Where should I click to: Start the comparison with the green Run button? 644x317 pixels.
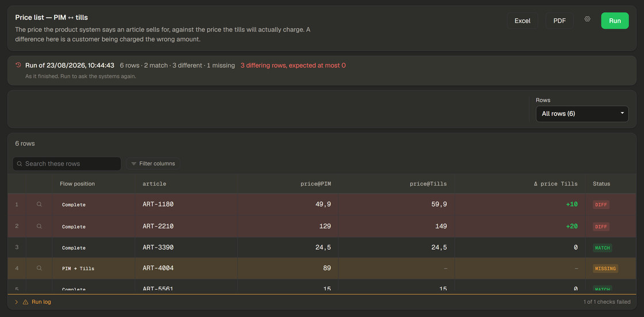(615, 21)
